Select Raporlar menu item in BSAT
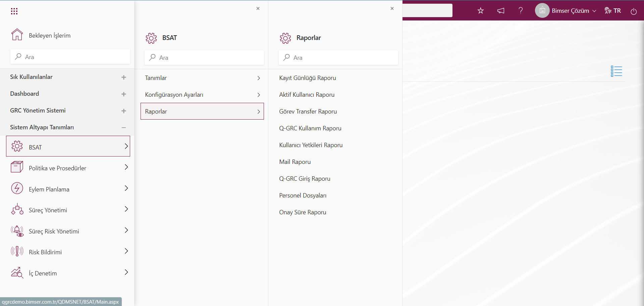This screenshot has width=644, height=306. (x=202, y=111)
